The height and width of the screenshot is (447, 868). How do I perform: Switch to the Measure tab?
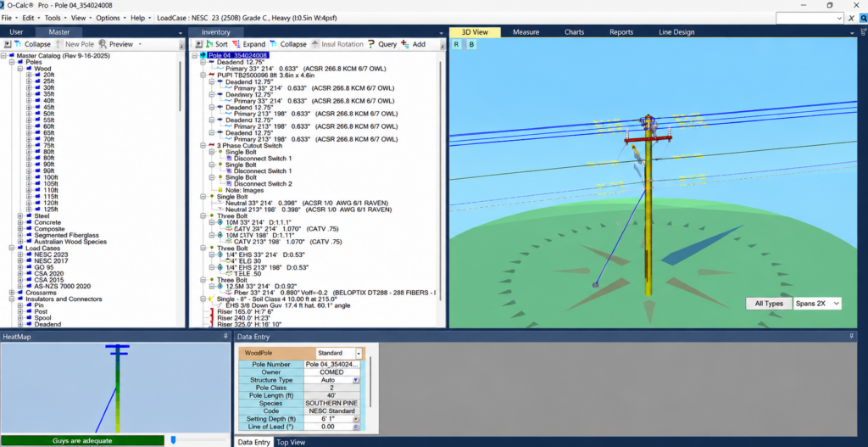526,32
